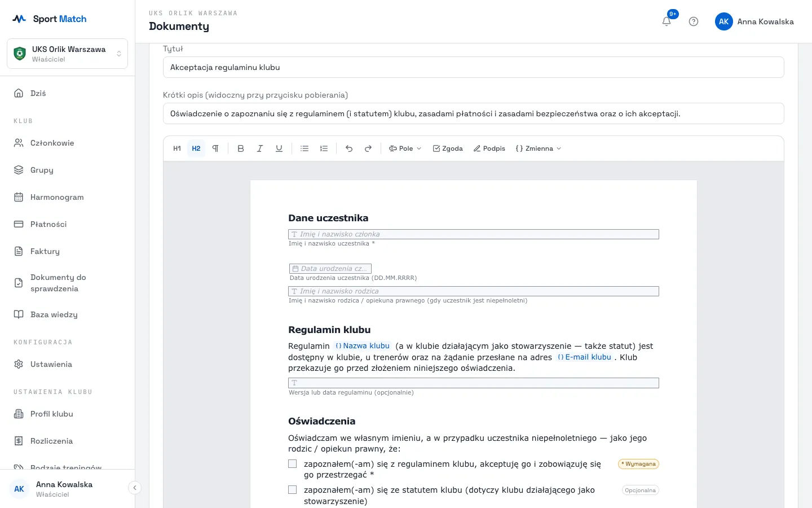
Task: Open the Pole field dropdown
Action: 405,148
